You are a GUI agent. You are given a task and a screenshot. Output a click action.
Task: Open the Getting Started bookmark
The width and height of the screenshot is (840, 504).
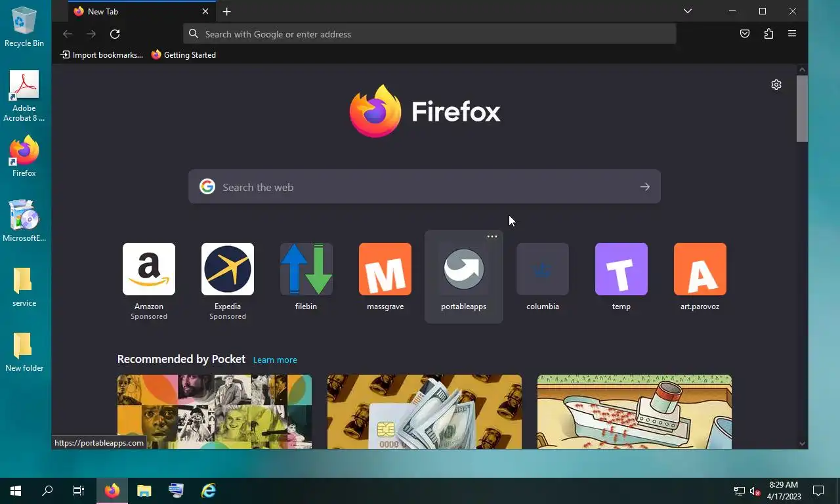coord(183,55)
